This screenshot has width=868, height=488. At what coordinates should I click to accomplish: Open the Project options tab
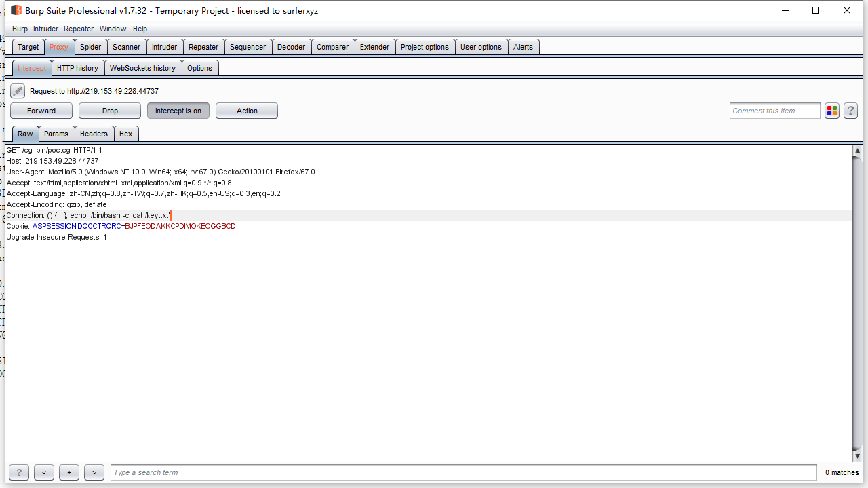tap(425, 47)
